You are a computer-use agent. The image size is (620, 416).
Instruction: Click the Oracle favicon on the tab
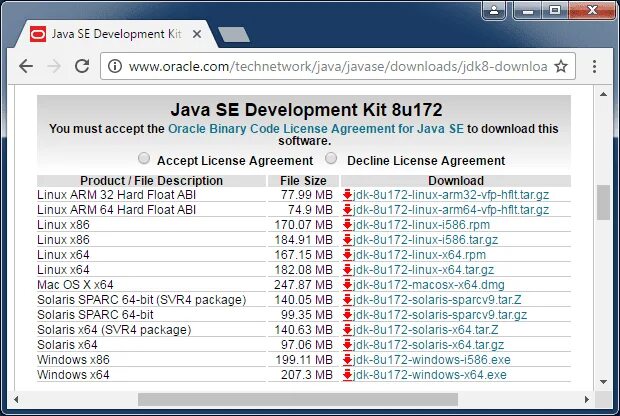pyautogui.click(x=38, y=34)
